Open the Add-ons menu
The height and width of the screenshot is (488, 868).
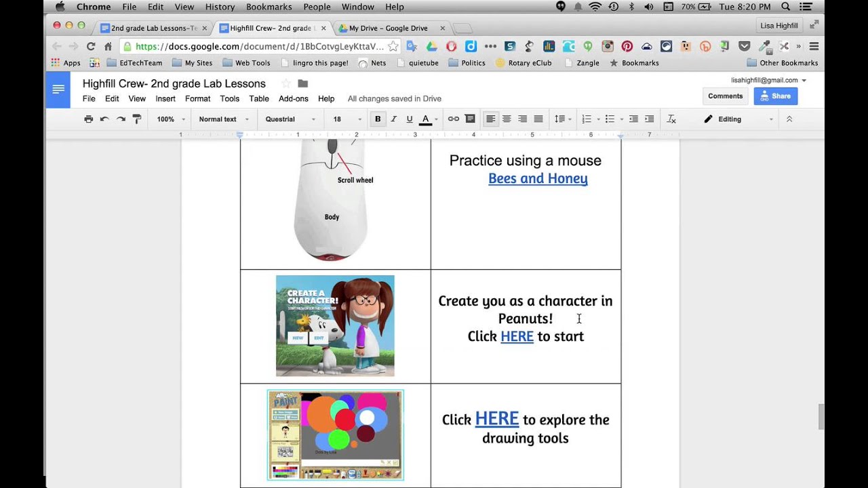coord(294,98)
